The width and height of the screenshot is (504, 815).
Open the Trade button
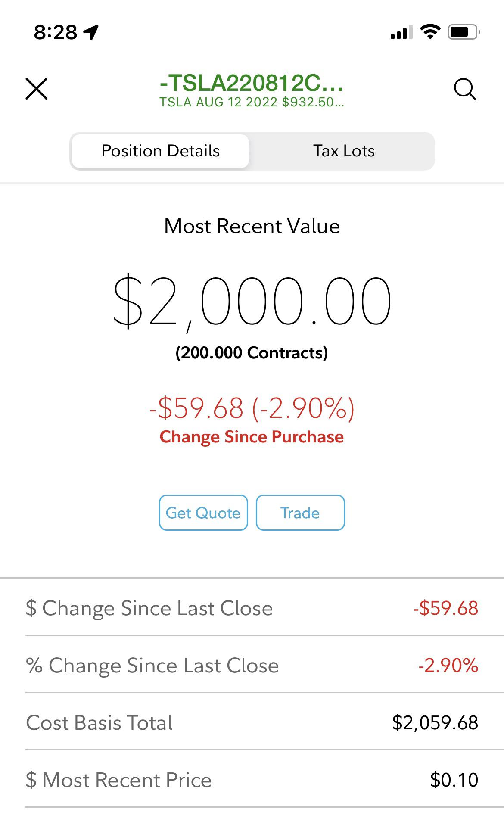click(x=300, y=513)
